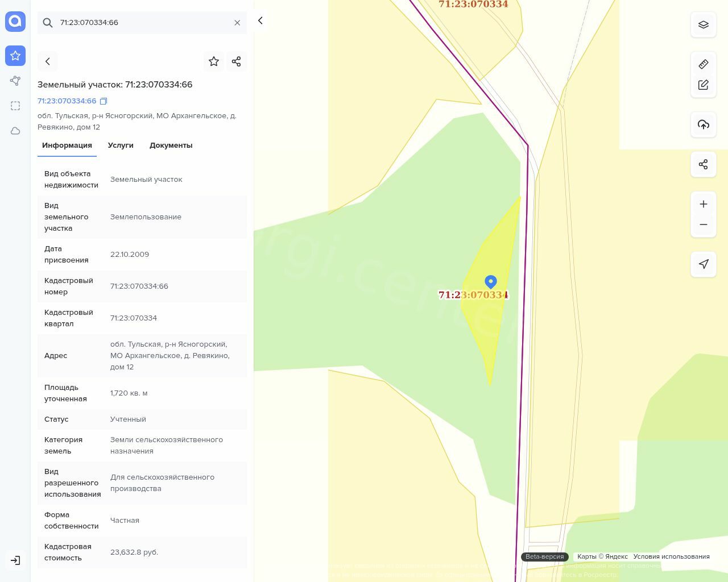Click the cadastral number link 71:23:070334:66
Viewport: 728px width, 582px height.
coord(67,101)
